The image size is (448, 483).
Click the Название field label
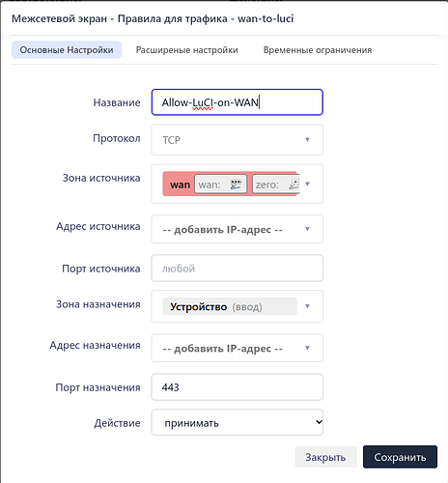tap(117, 102)
